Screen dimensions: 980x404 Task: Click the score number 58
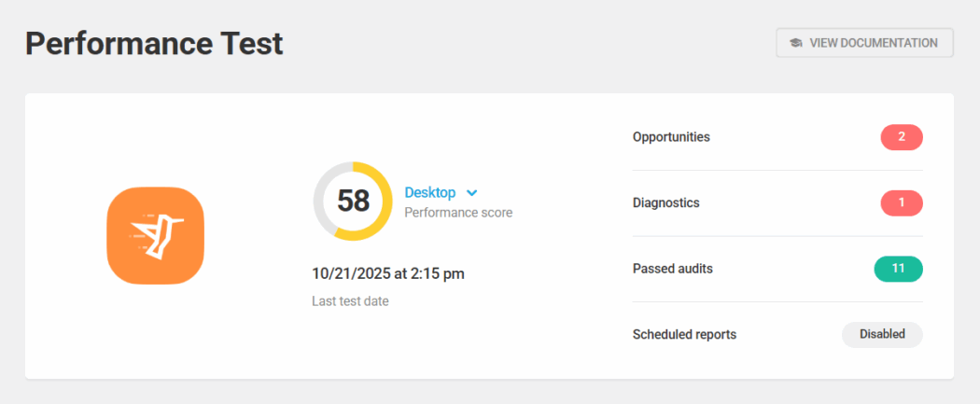tap(353, 202)
